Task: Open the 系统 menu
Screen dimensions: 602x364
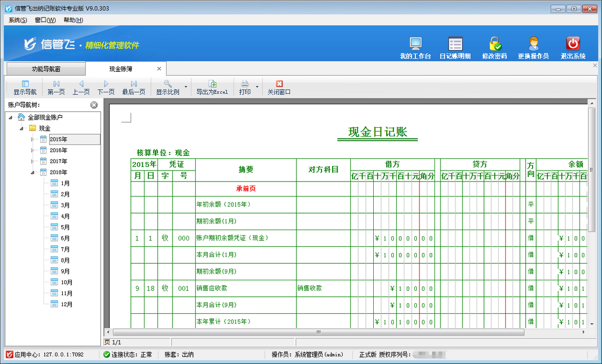Action: coord(17,20)
